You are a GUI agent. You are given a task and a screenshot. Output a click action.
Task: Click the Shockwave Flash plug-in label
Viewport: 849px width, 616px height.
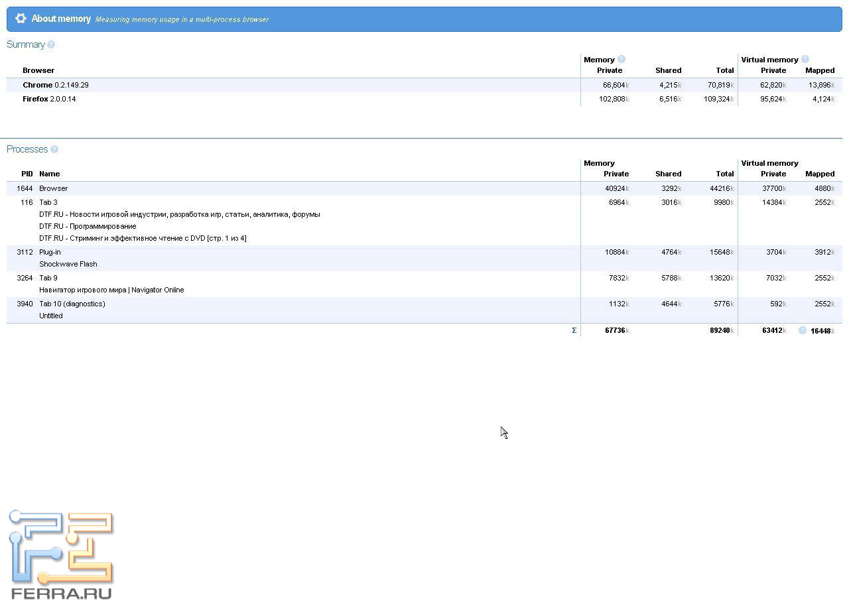coord(68,264)
